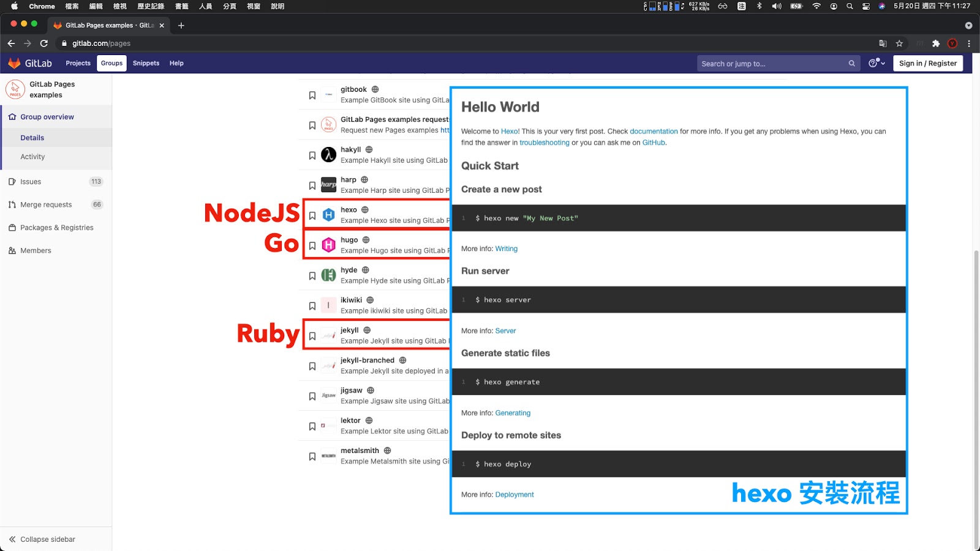Open the metalsmith project link
This screenshot has height=551, width=980.
tap(360, 451)
